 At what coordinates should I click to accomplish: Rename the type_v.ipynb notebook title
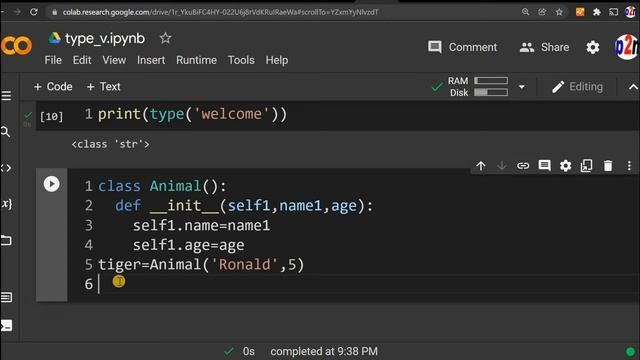pyautogui.click(x=105, y=38)
